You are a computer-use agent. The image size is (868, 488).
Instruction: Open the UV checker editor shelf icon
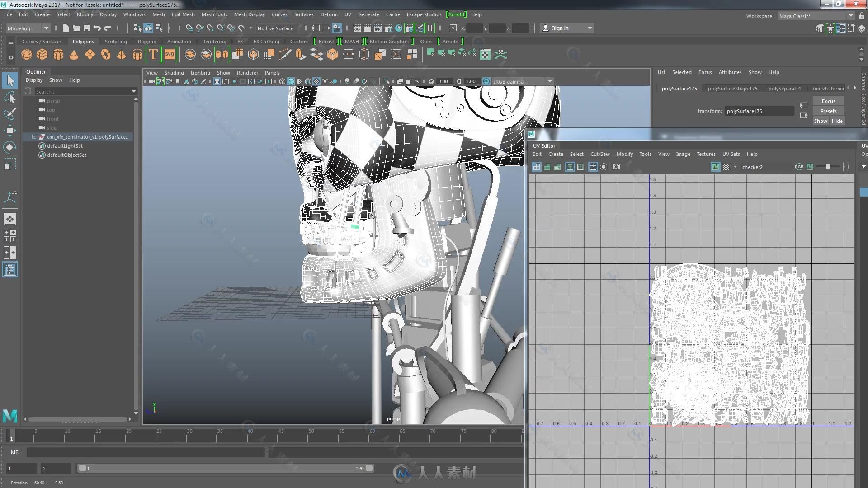click(x=485, y=55)
